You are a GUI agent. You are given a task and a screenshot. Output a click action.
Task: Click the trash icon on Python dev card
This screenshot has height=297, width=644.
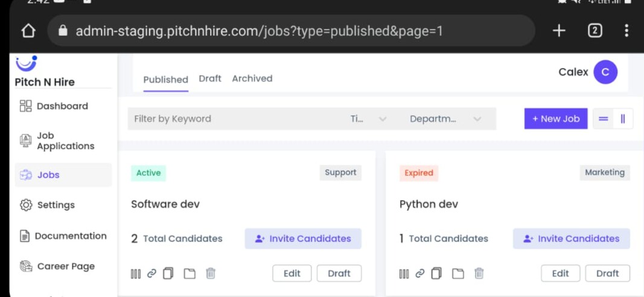click(479, 273)
